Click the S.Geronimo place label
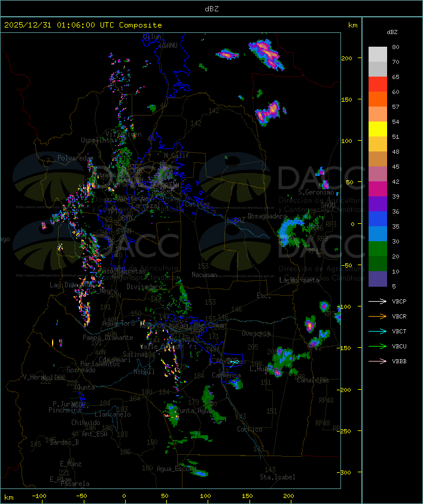This screenshot has width=423, height=504. (316, 192)
